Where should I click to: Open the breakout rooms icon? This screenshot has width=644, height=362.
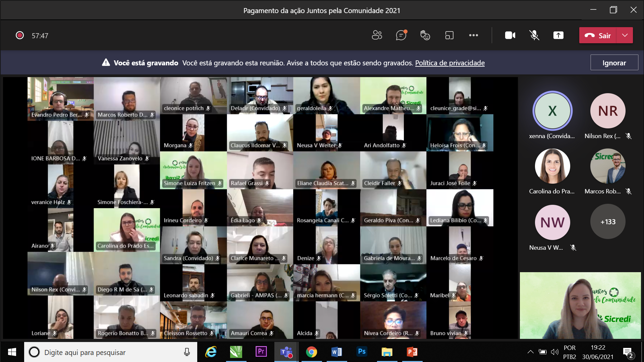pyautogui.click(x=449, y=35)
